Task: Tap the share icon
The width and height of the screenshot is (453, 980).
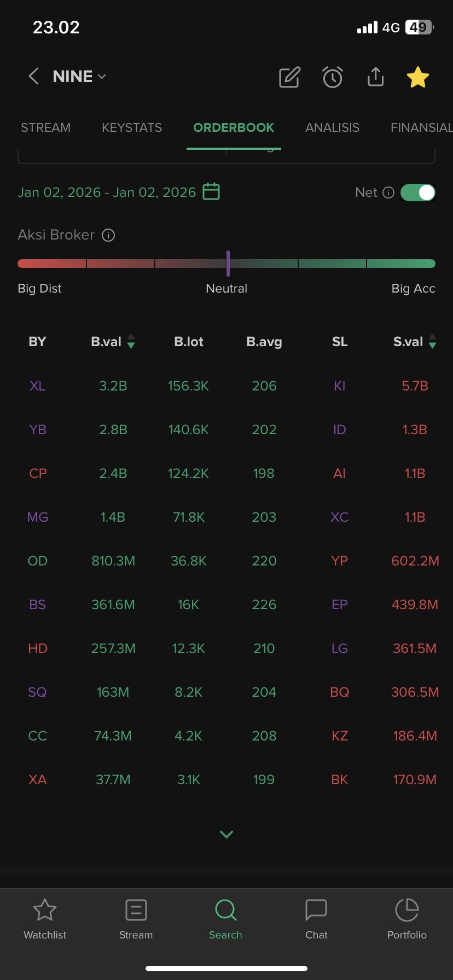Action: [x=375, y=77]
